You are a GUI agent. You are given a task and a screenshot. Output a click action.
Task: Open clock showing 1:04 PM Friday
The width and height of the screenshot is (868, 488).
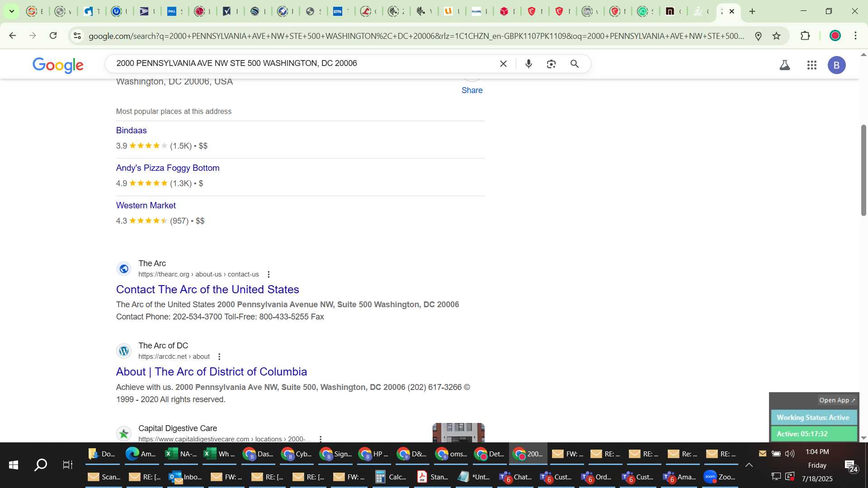click(x=817, y=465)
